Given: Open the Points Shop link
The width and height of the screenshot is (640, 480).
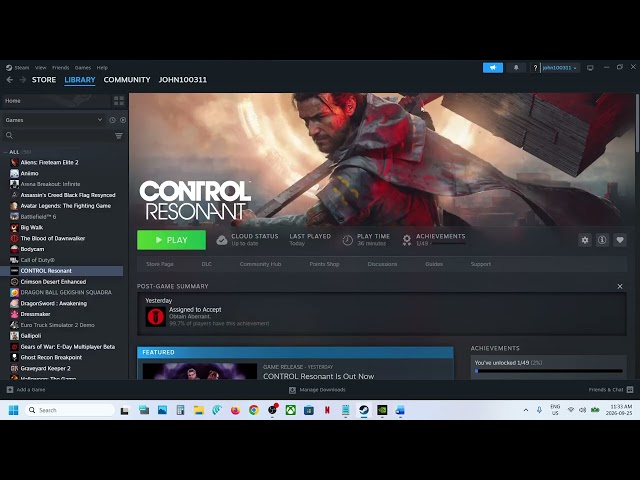Looking at the screenshot, I should (x=324, y=264).
